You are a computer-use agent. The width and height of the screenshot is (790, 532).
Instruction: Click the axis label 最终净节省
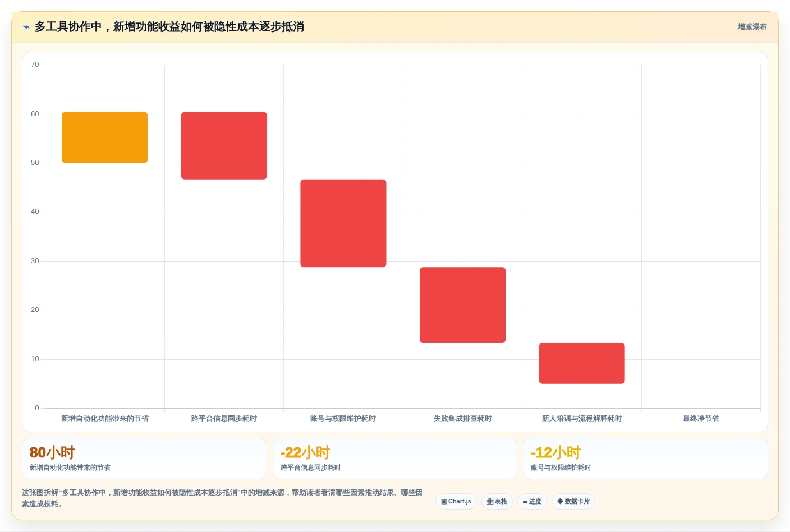[701, 419]
